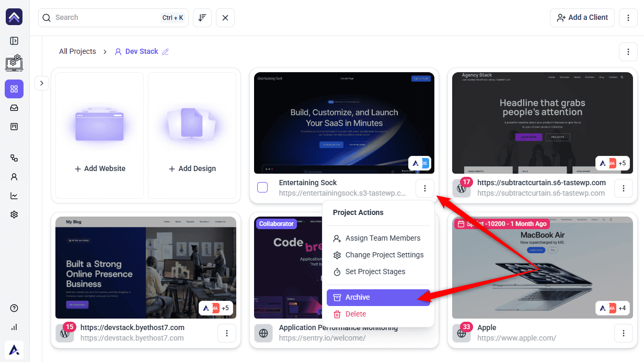Click the app logo at sidebar top

[x=14, y=17]
